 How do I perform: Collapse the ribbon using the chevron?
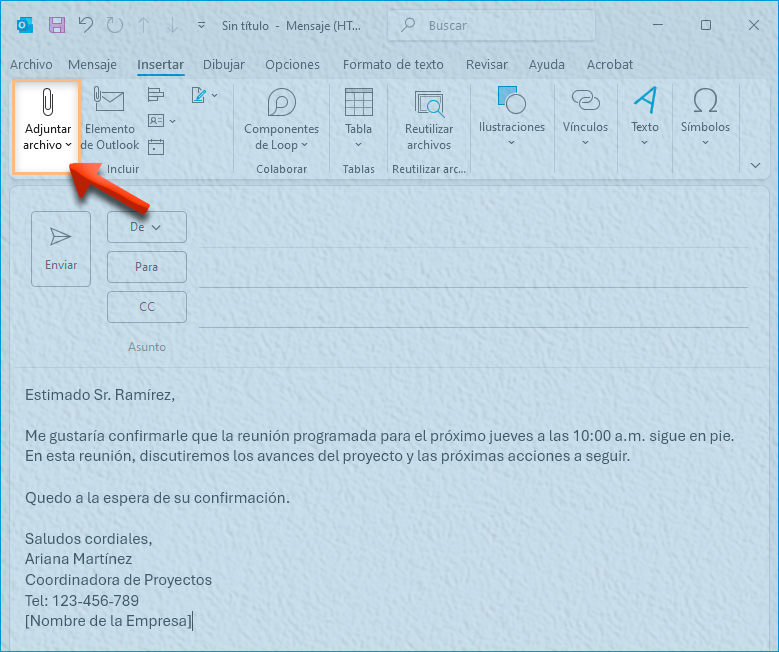pyautogui.click(x=755, y=165)
